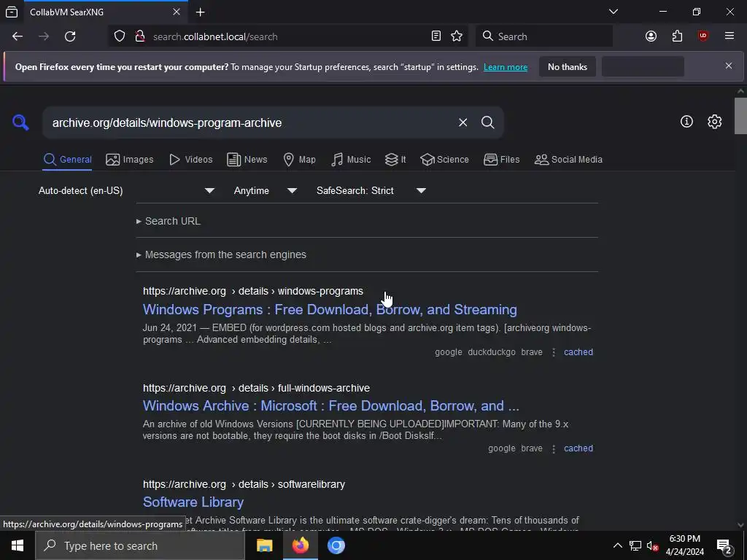Screen dimensions: 747x560
Task: Click the Firefox toolbar Search box
Action: pos(544,36)
